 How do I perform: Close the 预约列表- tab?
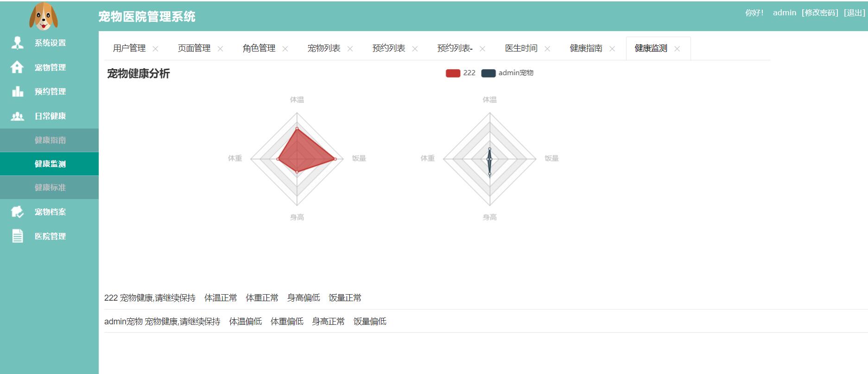click(482, 49)
